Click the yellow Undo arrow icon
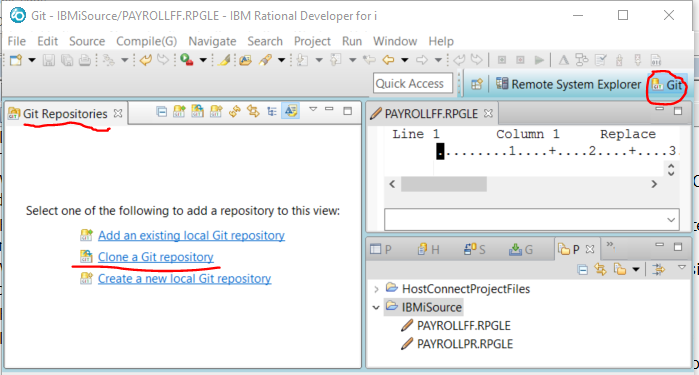Image resolution: width=699 pixels, height=375 pixels. (145, 60)
